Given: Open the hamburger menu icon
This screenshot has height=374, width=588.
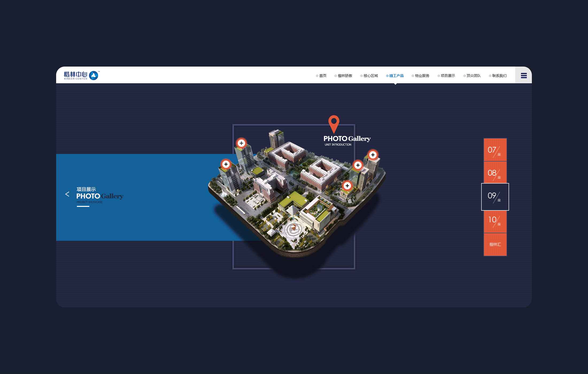Looking at the screenshot, I should tap(524, 76).
